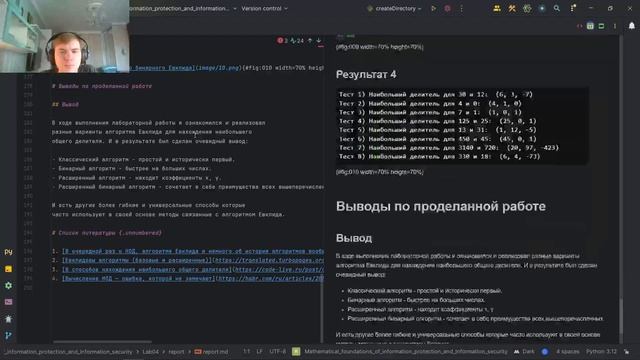
Task: Click the 'Вывод' heading in preview
Action: point(353,238)
